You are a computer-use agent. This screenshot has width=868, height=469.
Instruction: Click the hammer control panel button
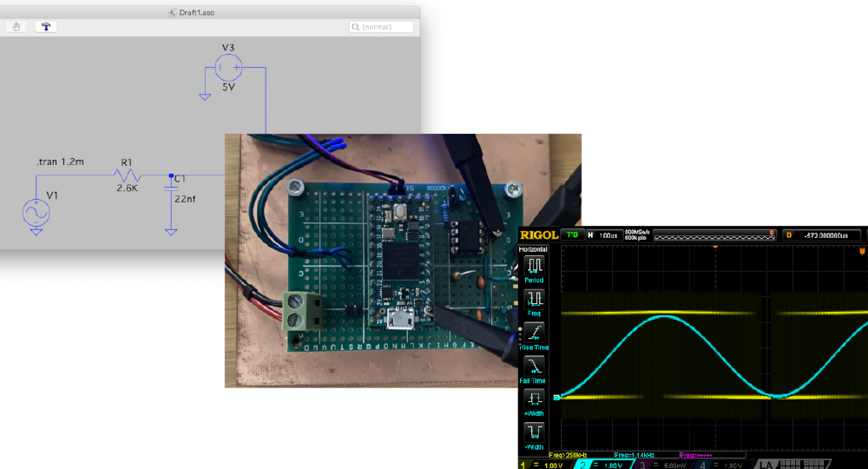[x=46, y=27]
